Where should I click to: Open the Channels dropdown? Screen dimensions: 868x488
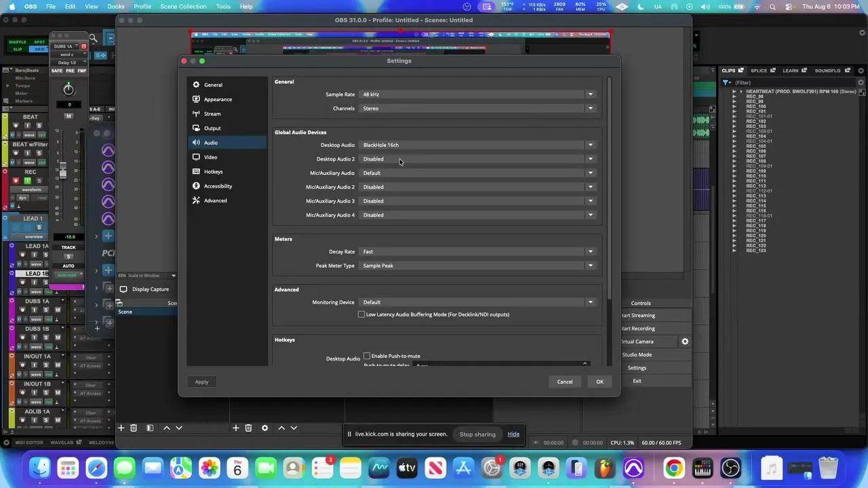pos(478,108)
